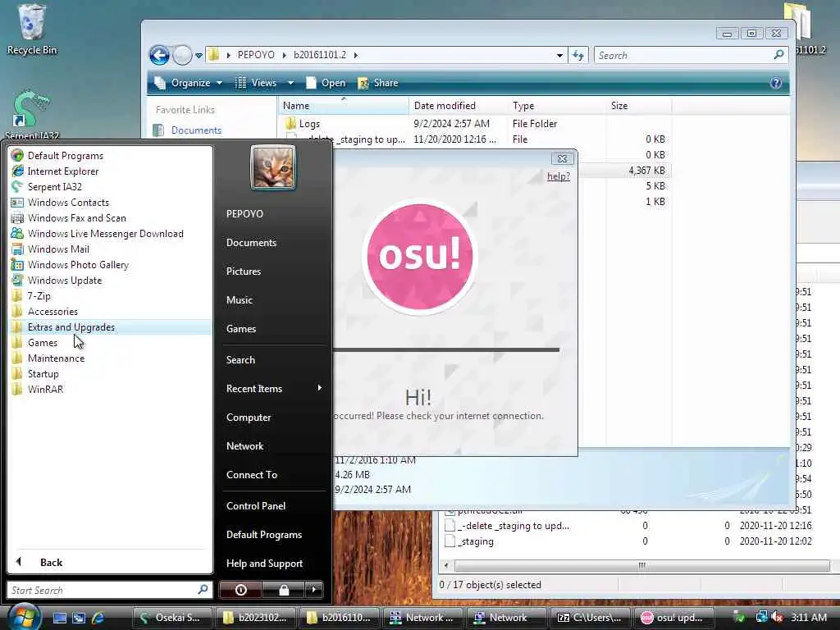Viewport: 840px width, 630px height.
Task: Click the help? link in osu! updater
Action: point(558,176)
